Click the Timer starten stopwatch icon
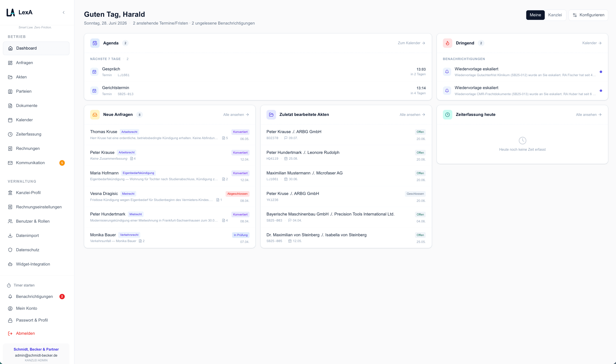The height and width of the screenshot is (364, 616). 9,285
